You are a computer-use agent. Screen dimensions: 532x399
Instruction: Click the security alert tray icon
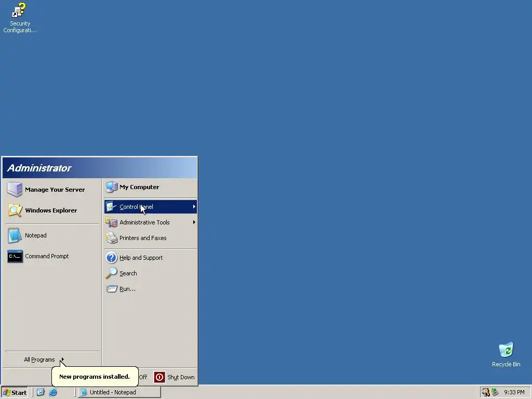(486, 392)
